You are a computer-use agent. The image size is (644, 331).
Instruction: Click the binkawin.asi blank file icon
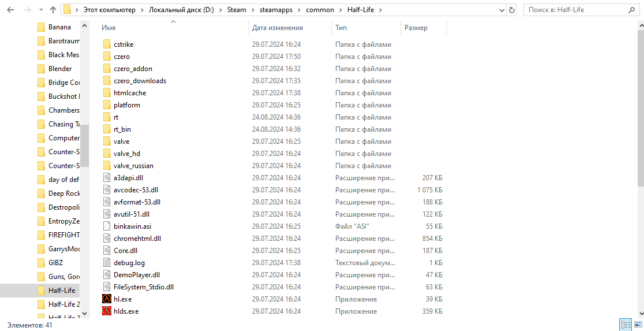107,226
